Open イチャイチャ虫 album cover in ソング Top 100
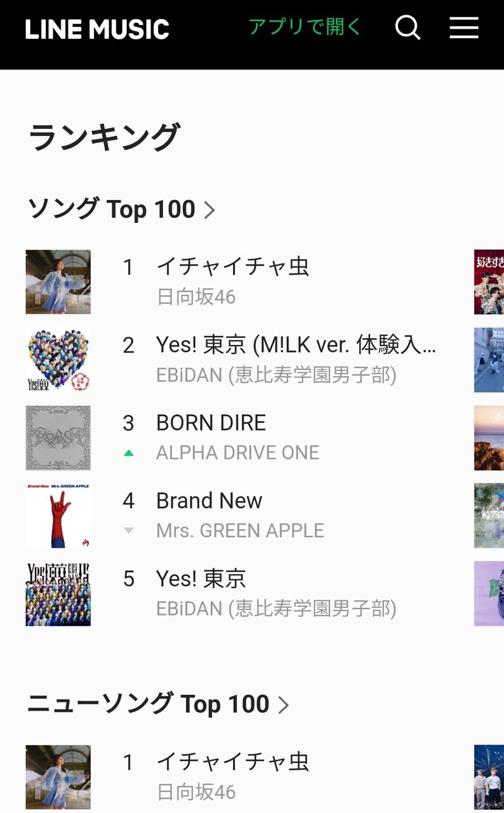The height and width of the screenshot is (813, 504). 58,282
